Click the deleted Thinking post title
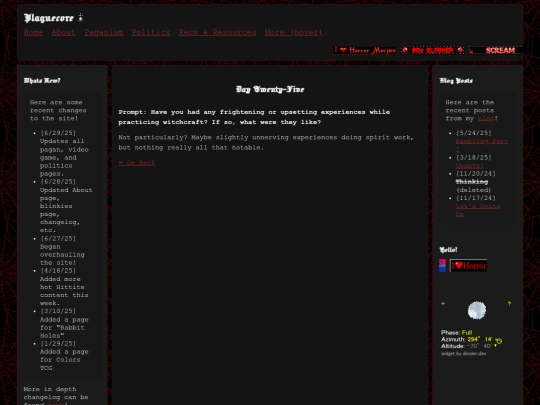This screenshot has height=405, width=540. [472, 182]
